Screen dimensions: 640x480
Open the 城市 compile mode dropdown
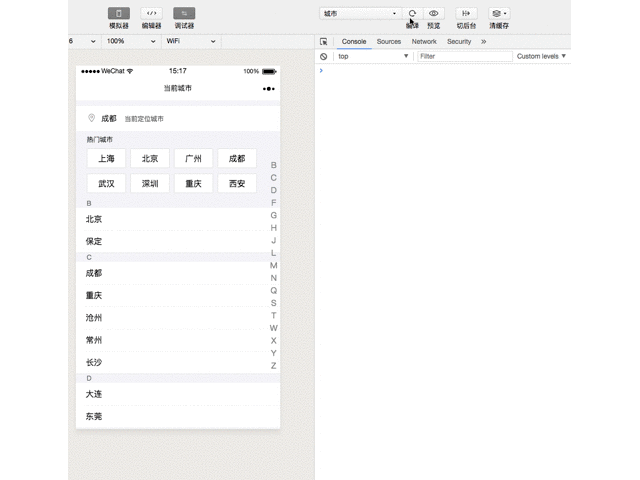[x=359, y=14]
